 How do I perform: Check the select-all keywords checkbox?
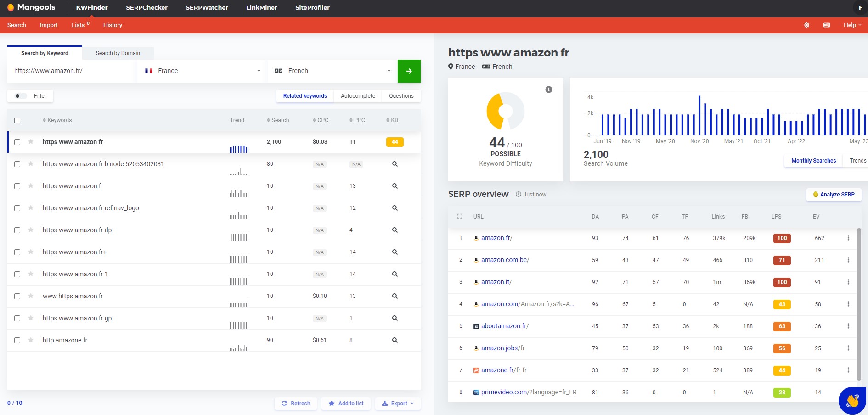click(x=17, y=120)
